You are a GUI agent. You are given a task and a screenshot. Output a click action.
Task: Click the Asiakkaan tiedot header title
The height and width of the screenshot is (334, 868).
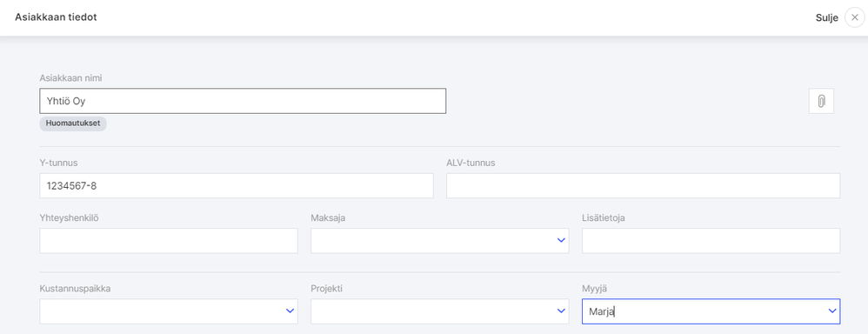[x=56, y=17]
